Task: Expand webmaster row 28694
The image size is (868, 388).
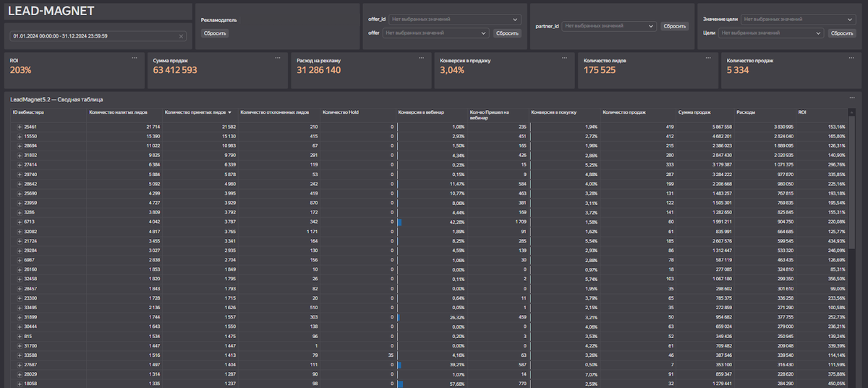Action: tap(20, 145)
